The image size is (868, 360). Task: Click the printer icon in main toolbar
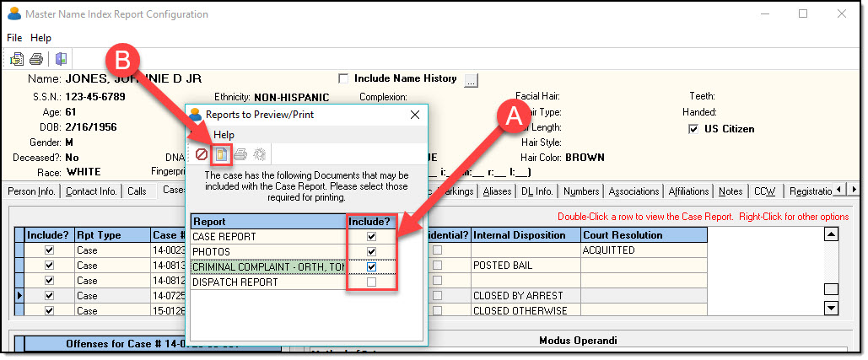coord(36,59)
